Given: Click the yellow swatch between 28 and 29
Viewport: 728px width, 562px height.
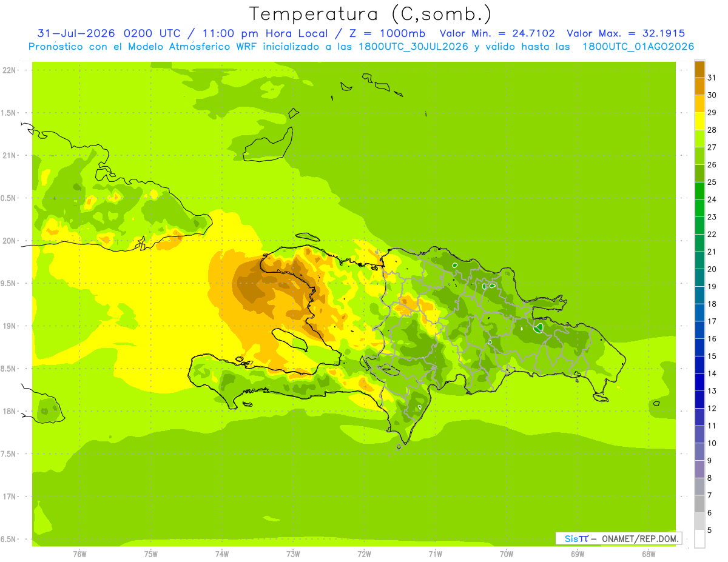Looking at the screenshot, I should click(699, 121).
